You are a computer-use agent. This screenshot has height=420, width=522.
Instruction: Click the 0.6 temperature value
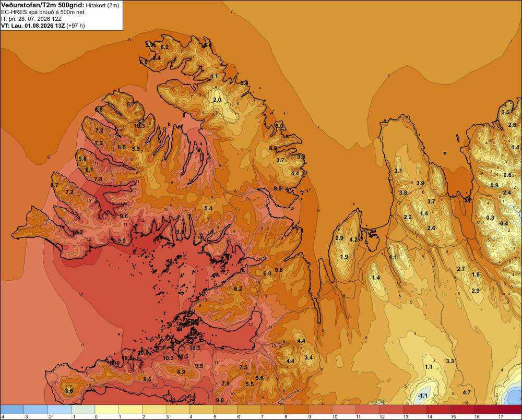tap(507, 175)
